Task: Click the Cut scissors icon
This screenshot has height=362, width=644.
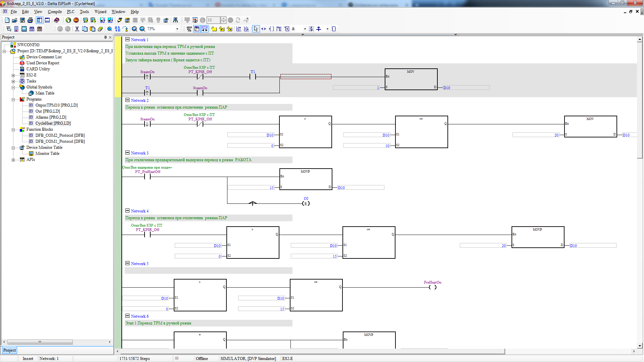Action: point(77,29)
